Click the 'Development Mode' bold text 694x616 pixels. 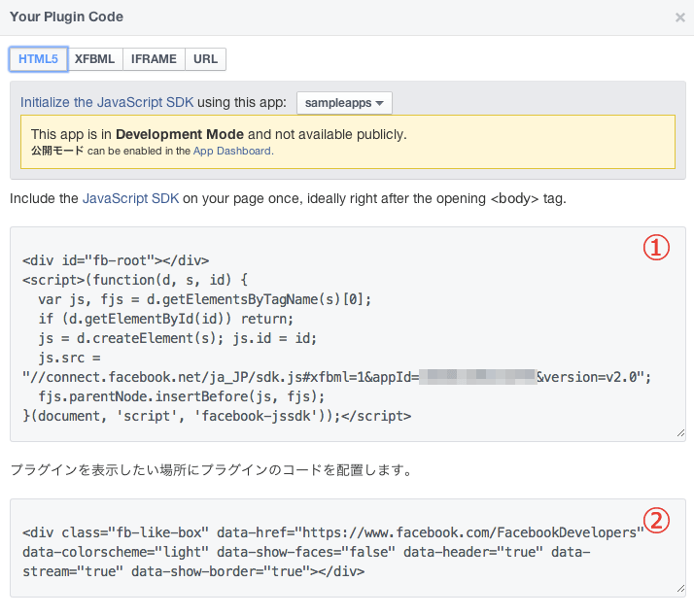[x=180, y=134]
